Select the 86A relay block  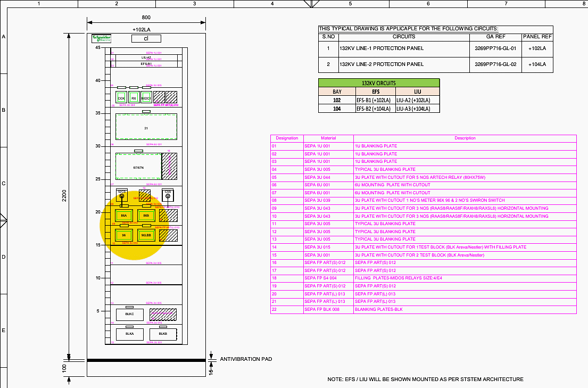tap(124, 216)
